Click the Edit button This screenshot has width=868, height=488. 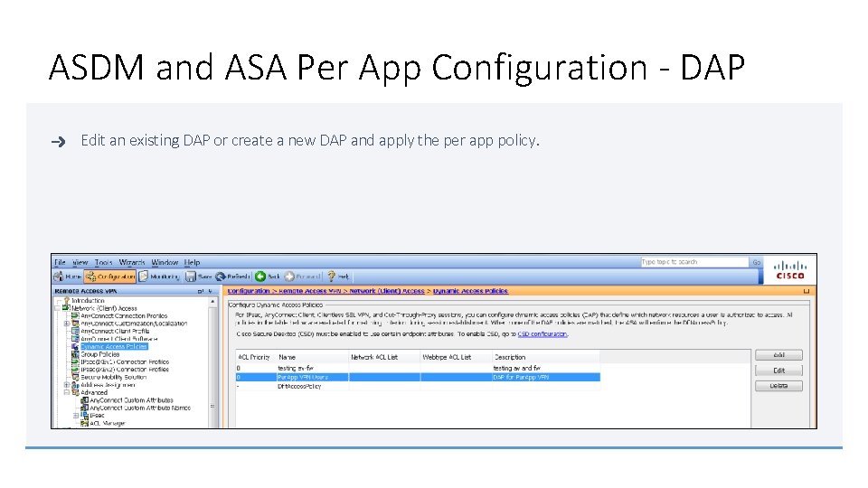778,371
